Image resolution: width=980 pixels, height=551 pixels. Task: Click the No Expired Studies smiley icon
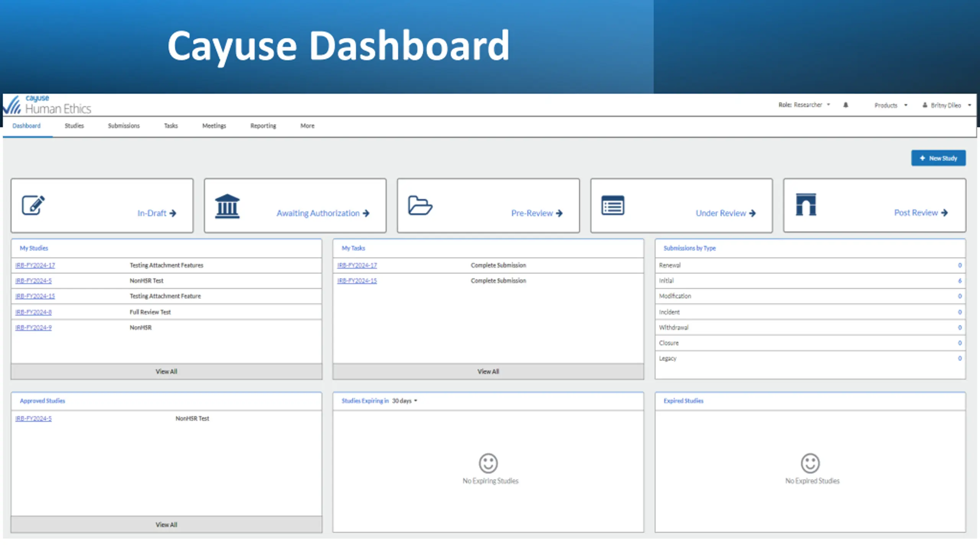click(810, 463)
